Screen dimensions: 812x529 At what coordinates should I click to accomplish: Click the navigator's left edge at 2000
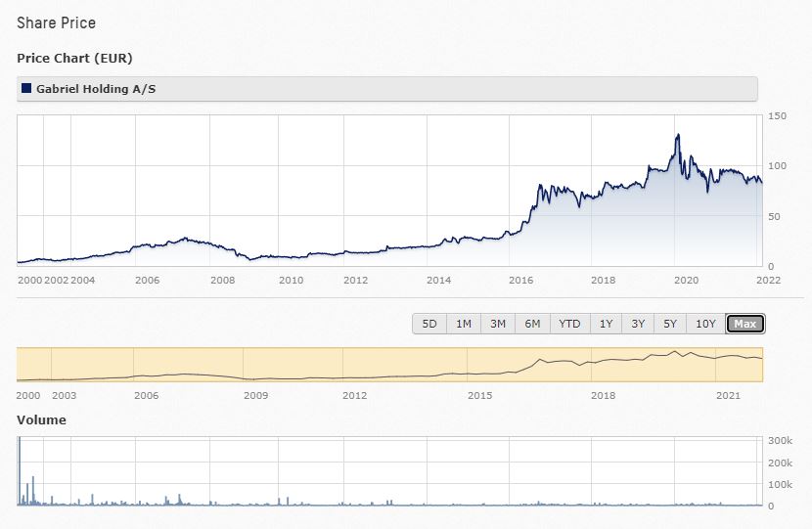[x=18, y=365]
